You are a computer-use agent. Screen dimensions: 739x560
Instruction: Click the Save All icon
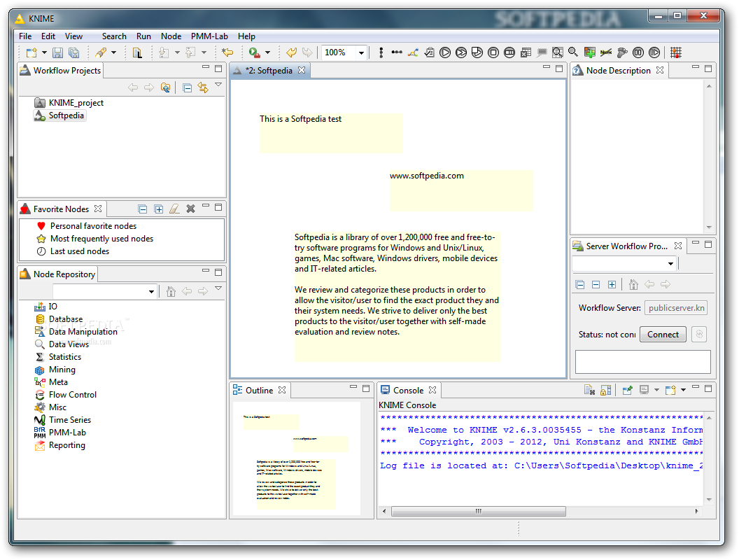(73, 52)
